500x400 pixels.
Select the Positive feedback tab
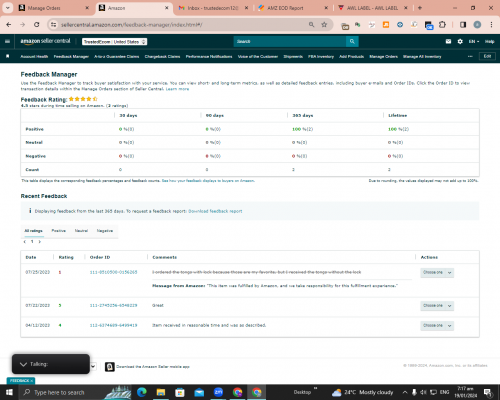click(x=58, y=231)
